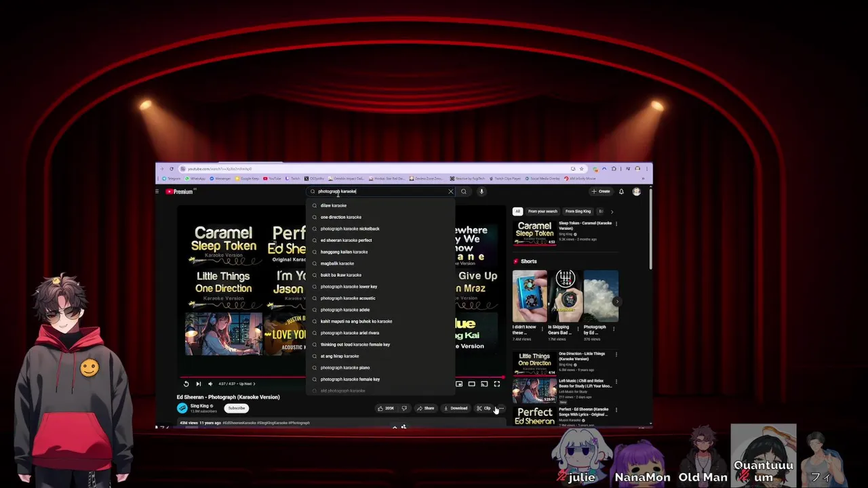Select suggestion 'photograph karaoke female key'
The width and height of the screenshot is (868, 488).
pos(380,379)
